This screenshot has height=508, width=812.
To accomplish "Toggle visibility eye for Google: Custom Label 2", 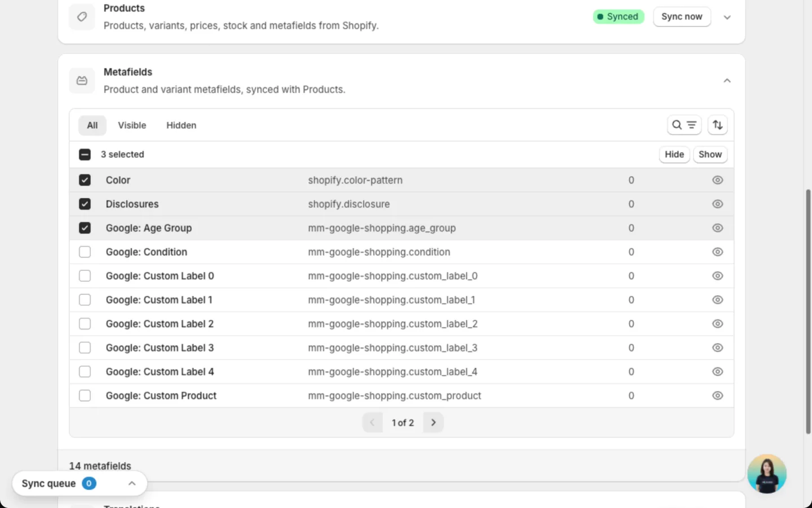I will tap(717, 324).
